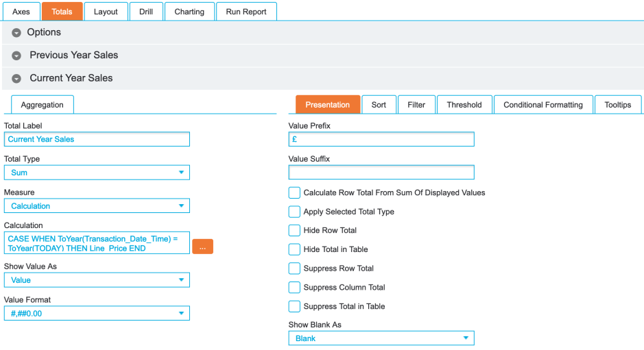Select the Threshold tab
Screen dimensions: 644x350
464,105
